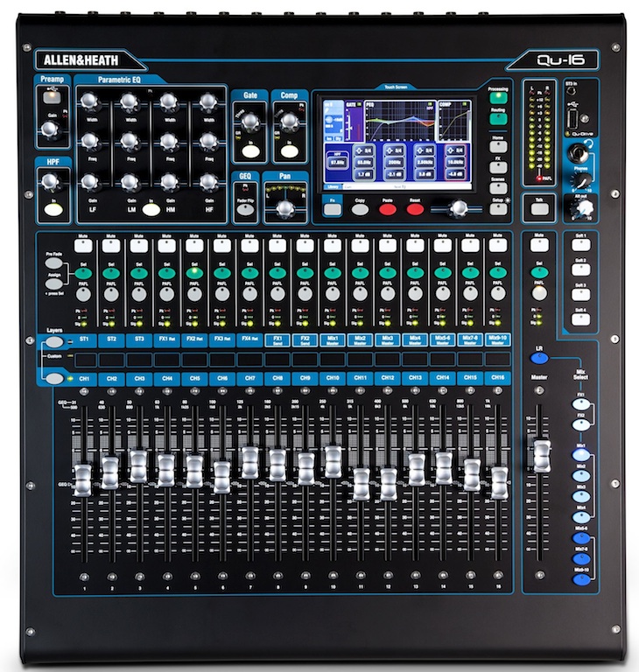Click the LF Gain knob
This screenshot has height=672, width=639.
tap(89, 182)
